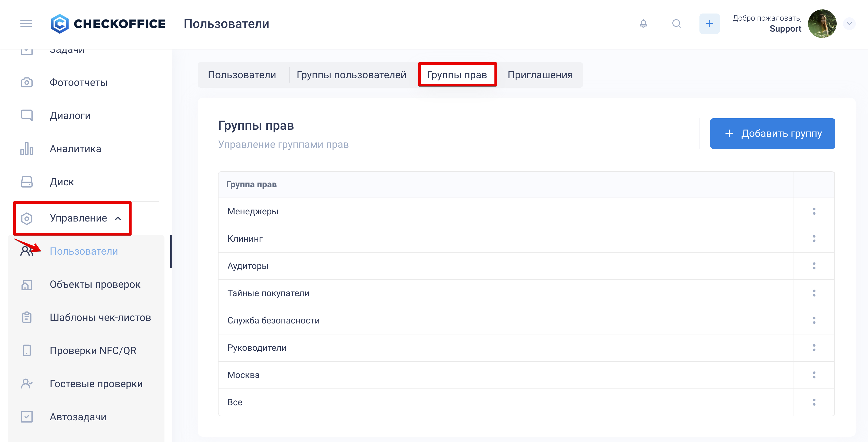Expand the user profile dropdown arrow
The height and width of the screenshot is (442, 868).
click(849, 24)
